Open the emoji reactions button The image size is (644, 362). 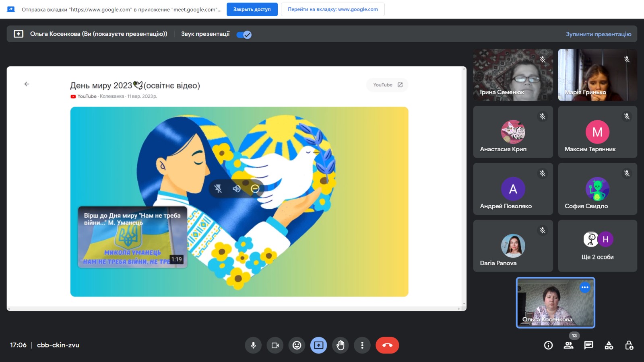click(297, 345)
